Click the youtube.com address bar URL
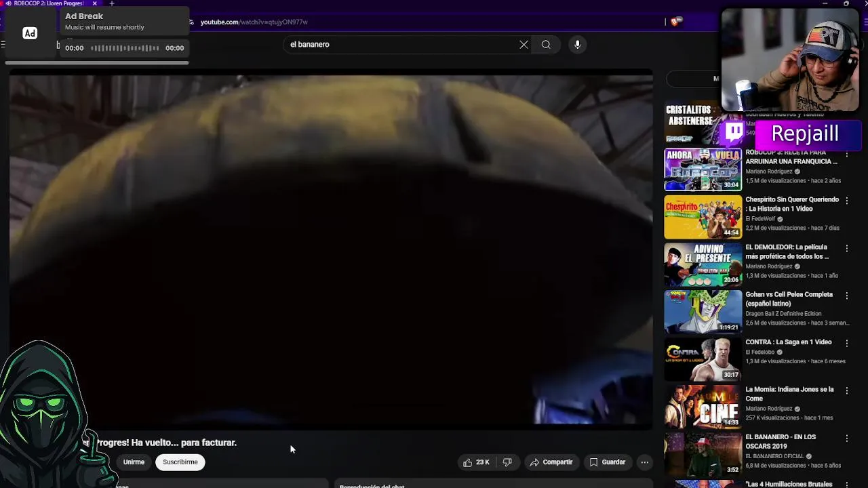Viewport: 868px width, 488px height. point(254,22)
